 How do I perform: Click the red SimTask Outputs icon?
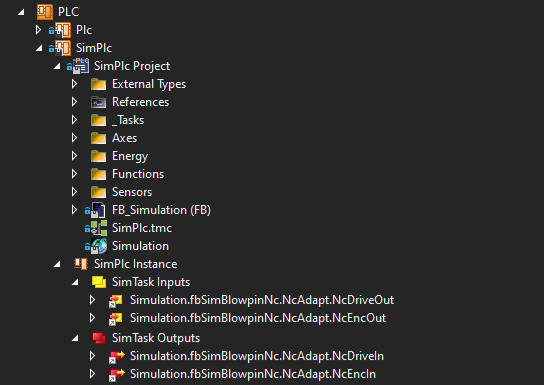point(99,338)
